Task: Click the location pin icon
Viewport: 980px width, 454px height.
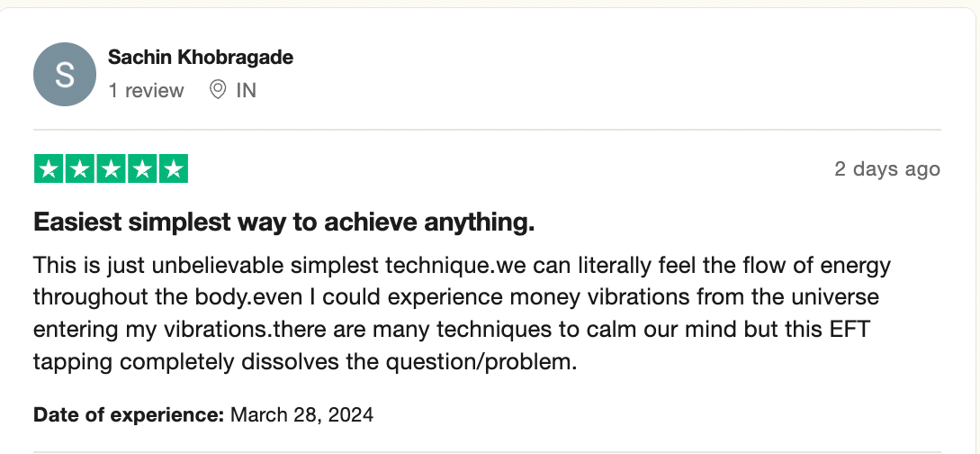Action: click(217, 90)
